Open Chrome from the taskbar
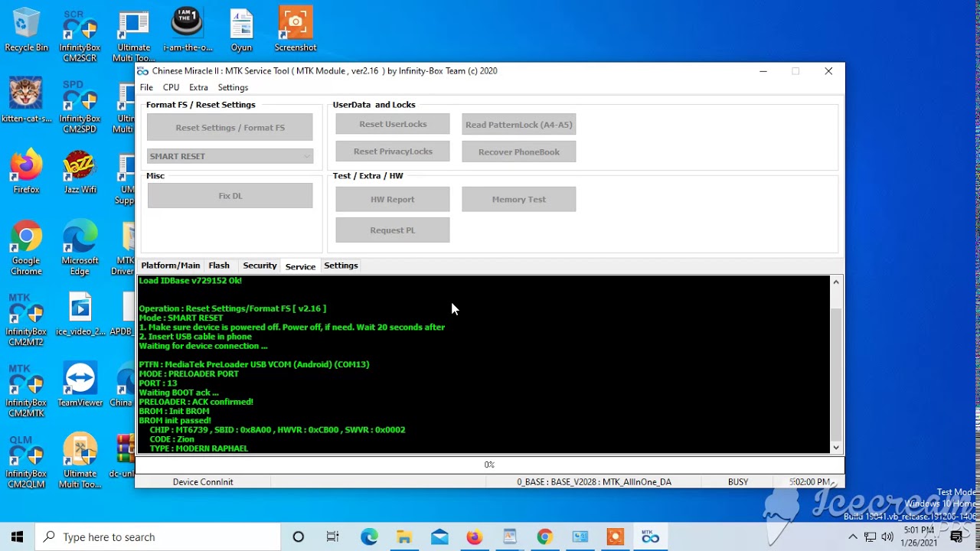The width and height of the screenshot is (980, 551). pyautogui.click(x=544, y=537)
